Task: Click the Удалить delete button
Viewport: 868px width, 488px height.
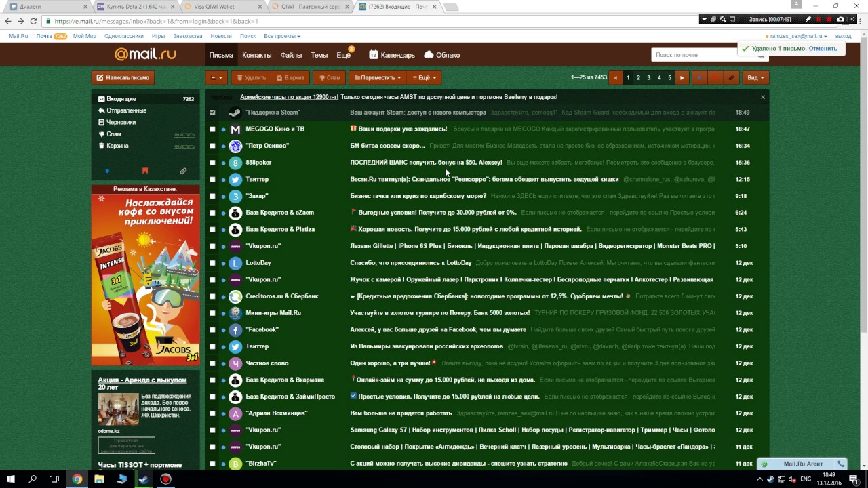Action: click(x=250, y=77)
